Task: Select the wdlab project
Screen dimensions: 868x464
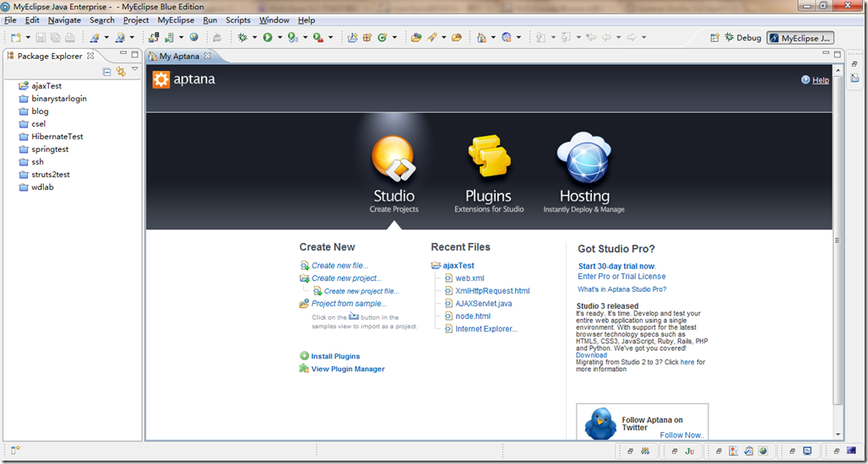Action: point(42,187)
